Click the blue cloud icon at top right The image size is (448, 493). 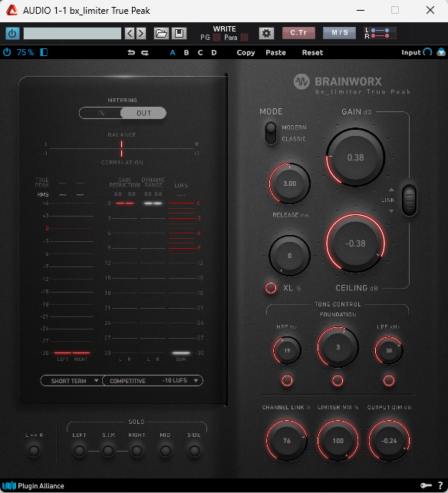pyautogui.click(x=441, y=52)
